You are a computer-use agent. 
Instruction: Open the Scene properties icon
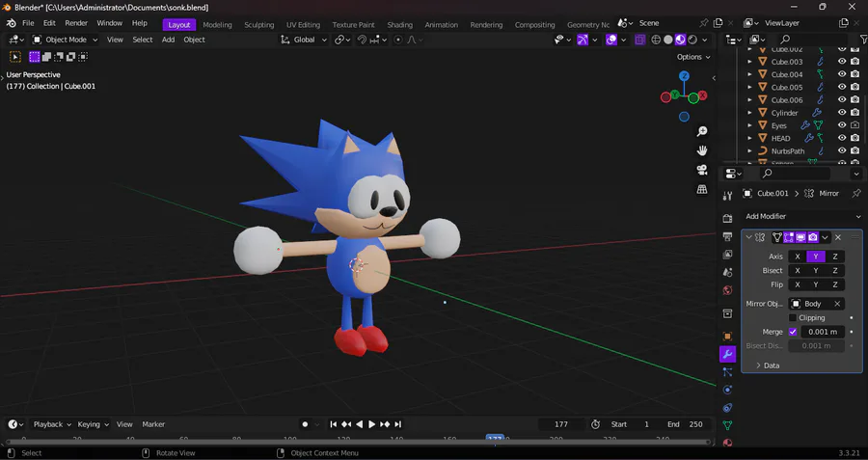pyautogui.click(x=727, y=272)
